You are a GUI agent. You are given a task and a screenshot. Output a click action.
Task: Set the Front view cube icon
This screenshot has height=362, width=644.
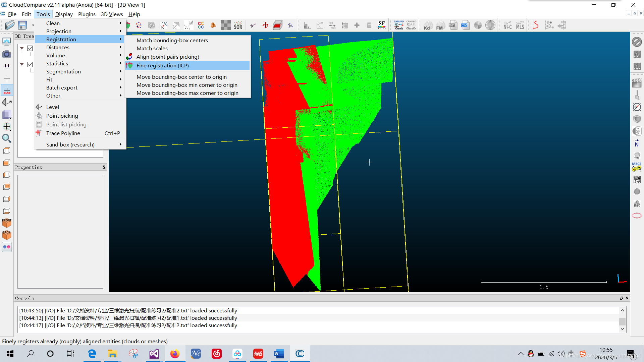pyautogui.click(x=7, y=223)
